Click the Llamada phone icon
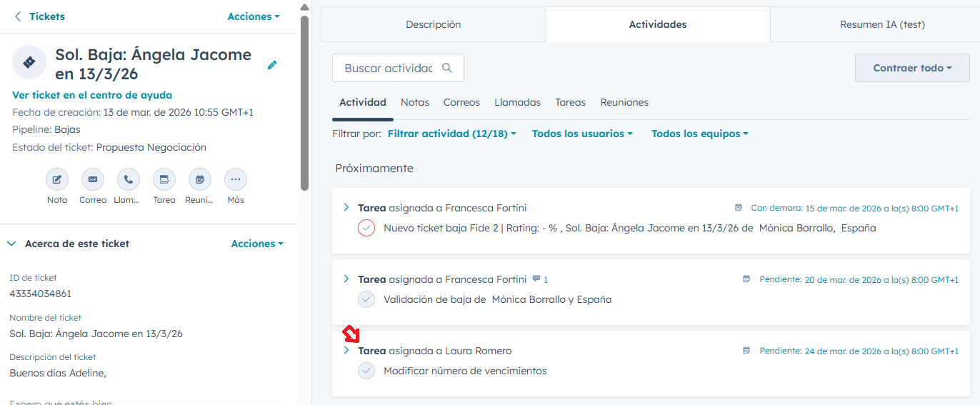The height and width of the screenshot is (405, 980). (129, 179)
